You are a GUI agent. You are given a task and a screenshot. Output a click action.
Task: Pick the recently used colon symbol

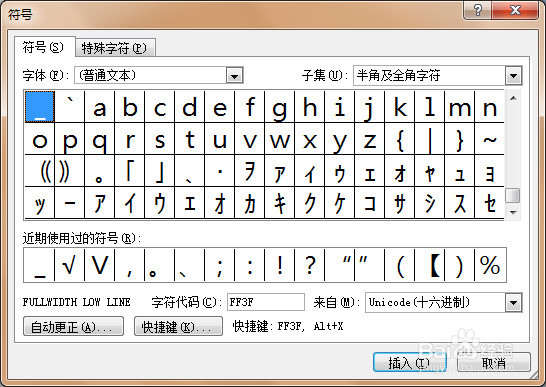click(249, 265)
